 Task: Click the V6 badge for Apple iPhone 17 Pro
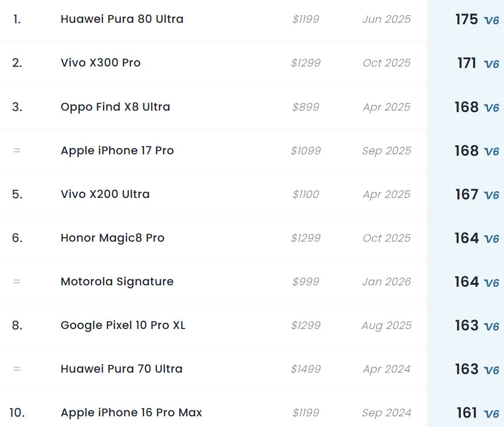tap(491, 151)
